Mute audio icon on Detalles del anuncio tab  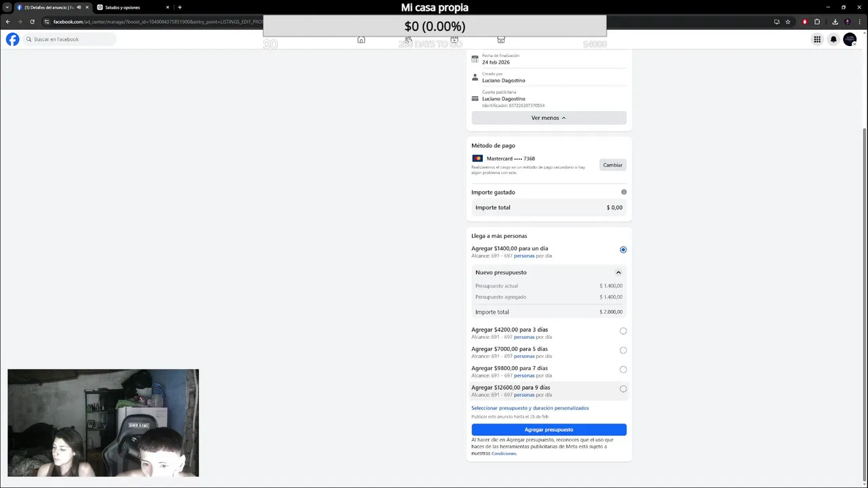click(x=79, y=7)
